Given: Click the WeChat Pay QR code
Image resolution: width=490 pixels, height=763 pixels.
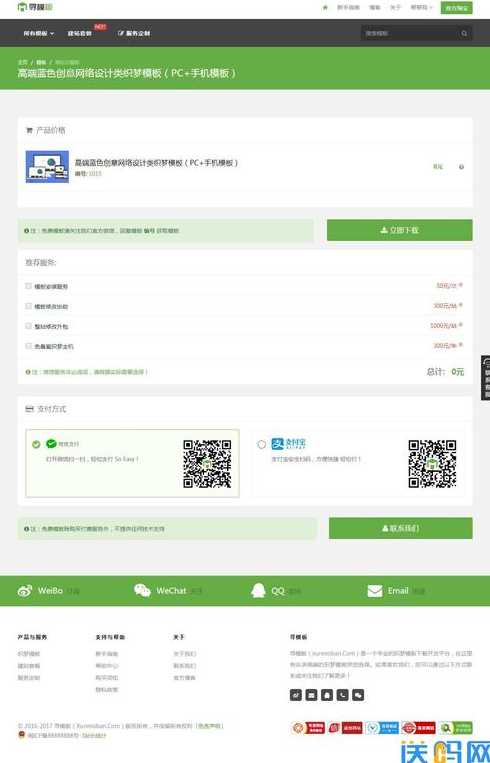Looking at the screenshot, I should [x=207, y=464].
